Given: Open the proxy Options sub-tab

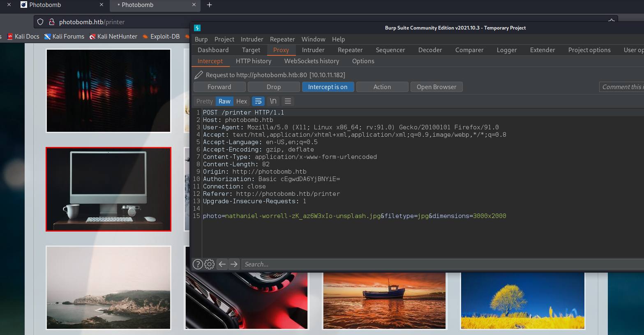Looking at the screenshot, I should (363, 61).
